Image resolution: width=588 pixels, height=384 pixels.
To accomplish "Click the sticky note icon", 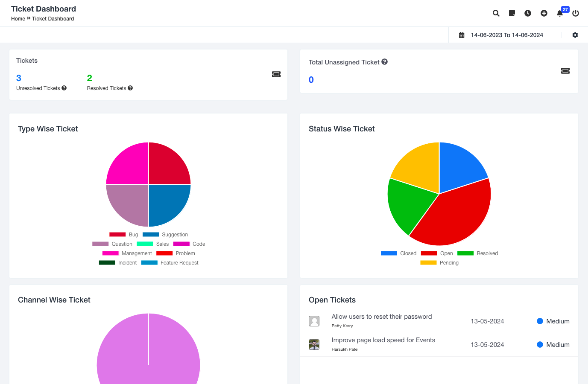I will click(512, 13).
